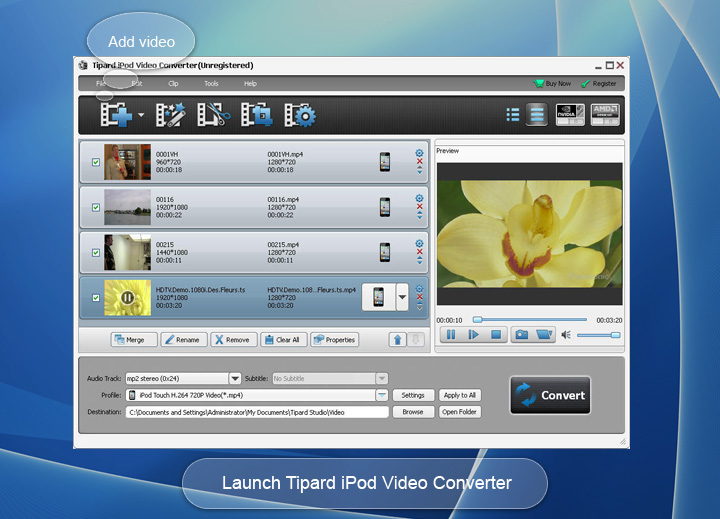Open settings gear for 00116 row

419,198
